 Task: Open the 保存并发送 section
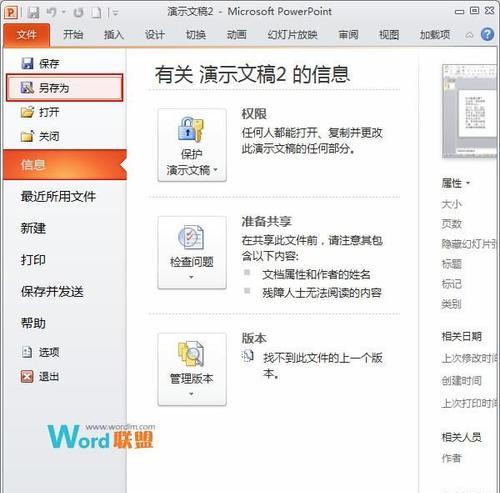(52, 291)
